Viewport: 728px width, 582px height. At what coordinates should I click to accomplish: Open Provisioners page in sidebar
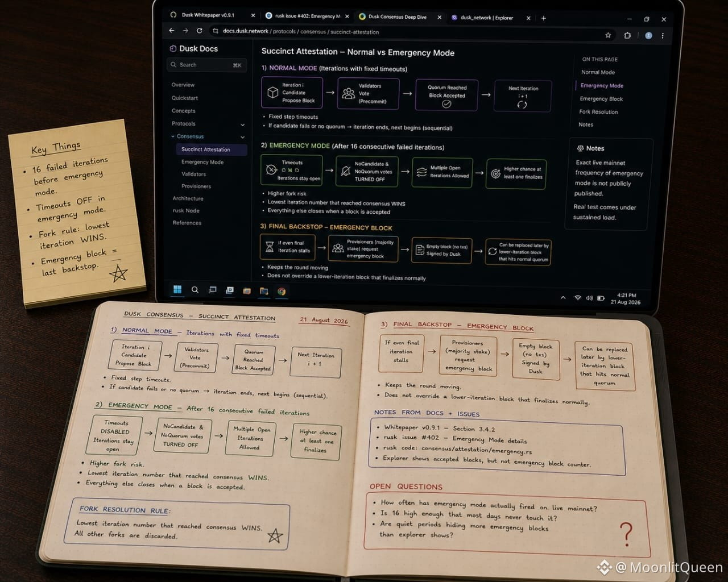point(196,186)
